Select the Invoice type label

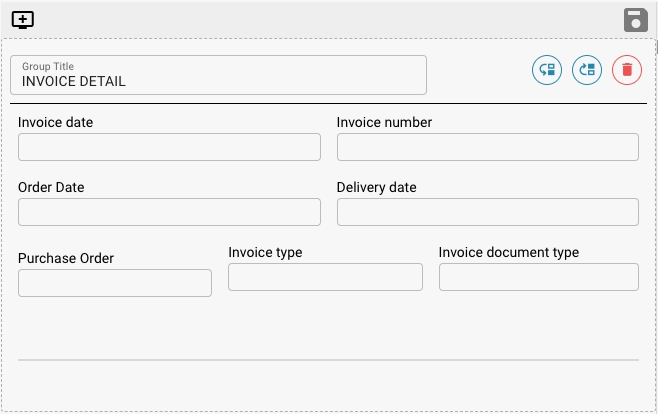265,252
